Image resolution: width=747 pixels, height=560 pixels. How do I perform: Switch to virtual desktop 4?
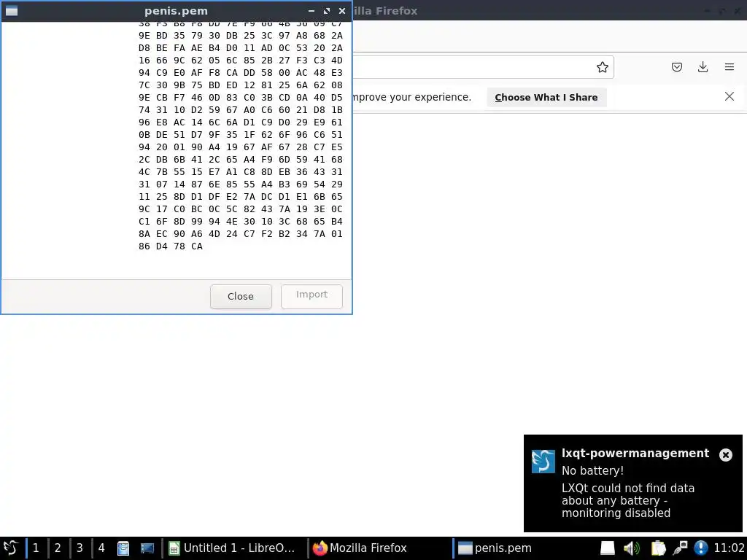(101, 548)
